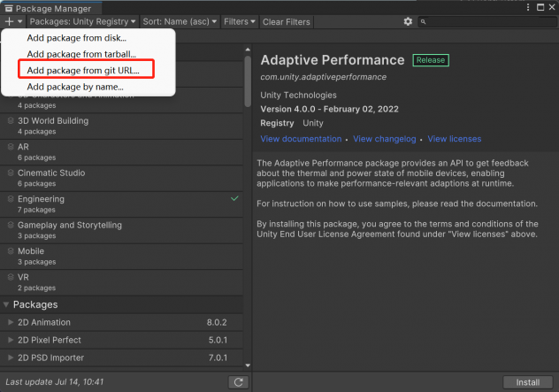The width and height of the screenshot is (559, 392).
Task: Select the Package Manager tab
Action: point(50,8)
